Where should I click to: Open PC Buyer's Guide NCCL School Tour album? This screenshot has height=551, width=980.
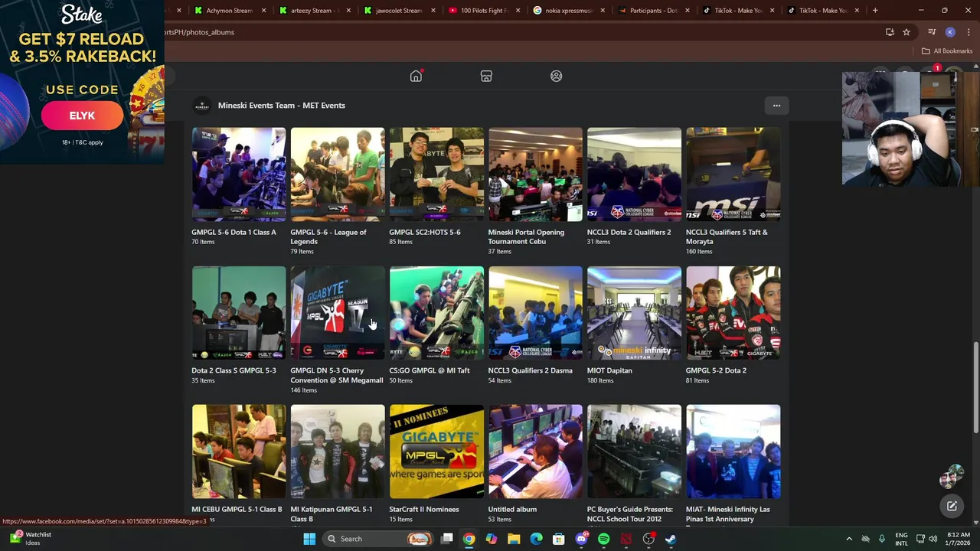coord(634,452)
